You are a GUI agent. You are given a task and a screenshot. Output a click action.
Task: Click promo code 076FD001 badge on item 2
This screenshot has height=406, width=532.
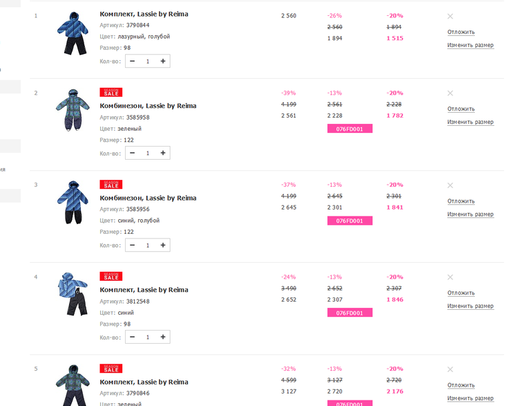pyautogui.click(x=350, y=129)
